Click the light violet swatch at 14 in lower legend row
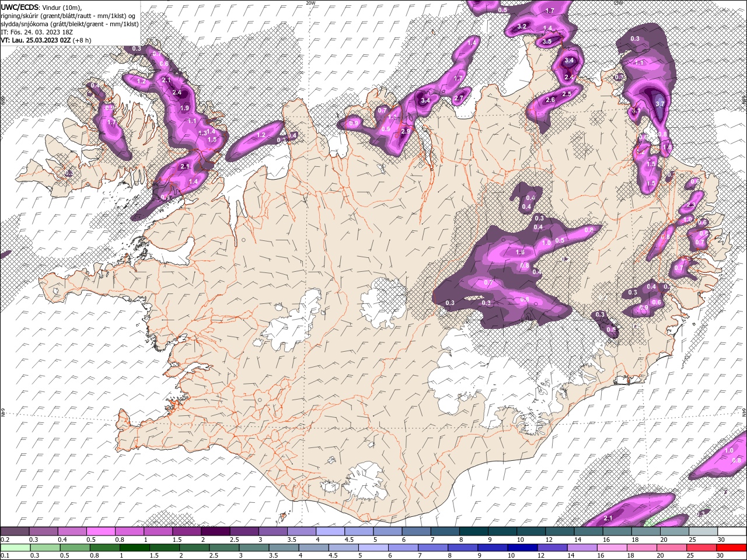The width and height of the screenshot is (747, 560). pyautogui.click(x=582, y=548)
